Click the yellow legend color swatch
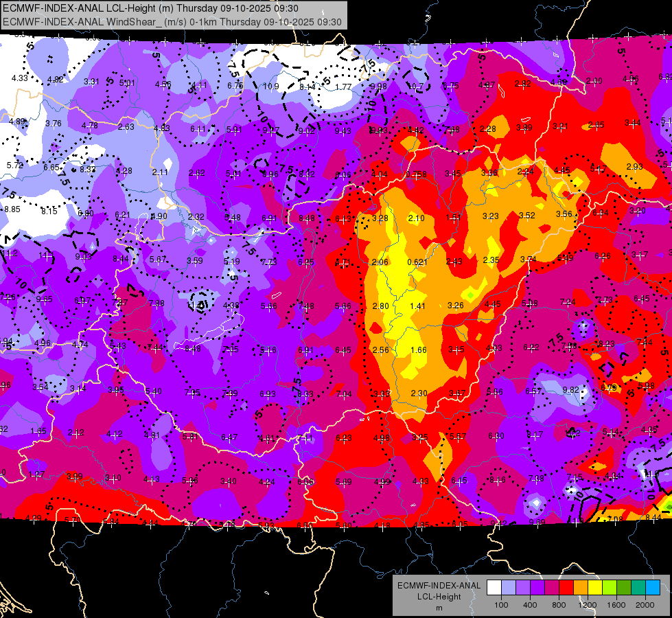The image size is (672, 618). pyautogui.click(x=595, y=587)
